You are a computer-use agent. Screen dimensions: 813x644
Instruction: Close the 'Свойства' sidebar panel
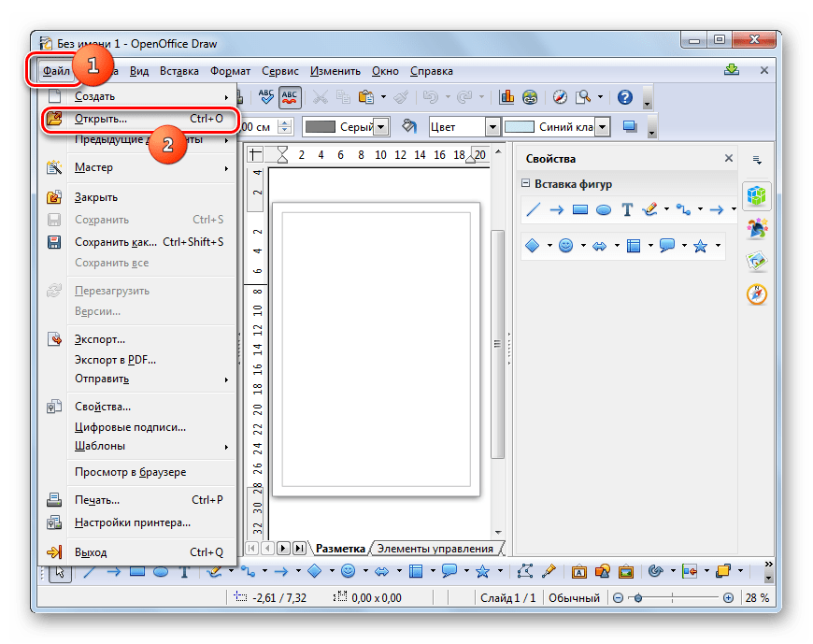[x=730, y=159]
